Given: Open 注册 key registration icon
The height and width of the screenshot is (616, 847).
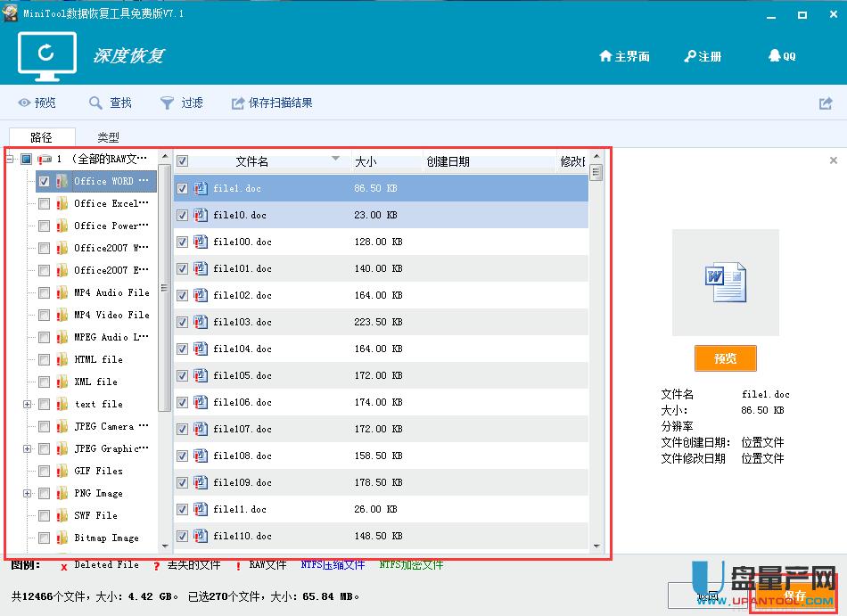Looking at the screenshot, I should pos(690,56).
